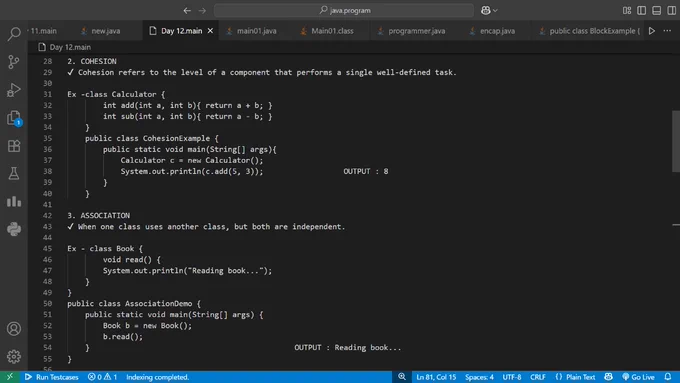This screenshot has height=383, width=680.
Task: Open Copilot status icon in status bar
Action: pos(608,377)
